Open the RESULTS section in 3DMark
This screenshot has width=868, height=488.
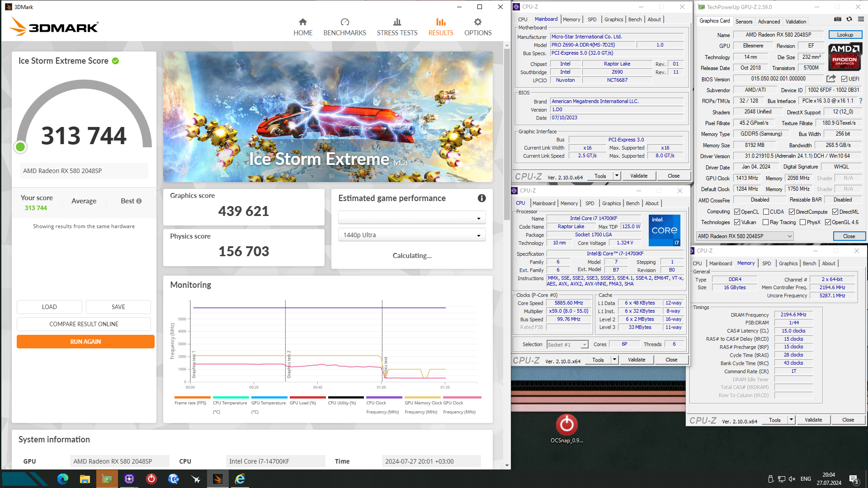440,27
